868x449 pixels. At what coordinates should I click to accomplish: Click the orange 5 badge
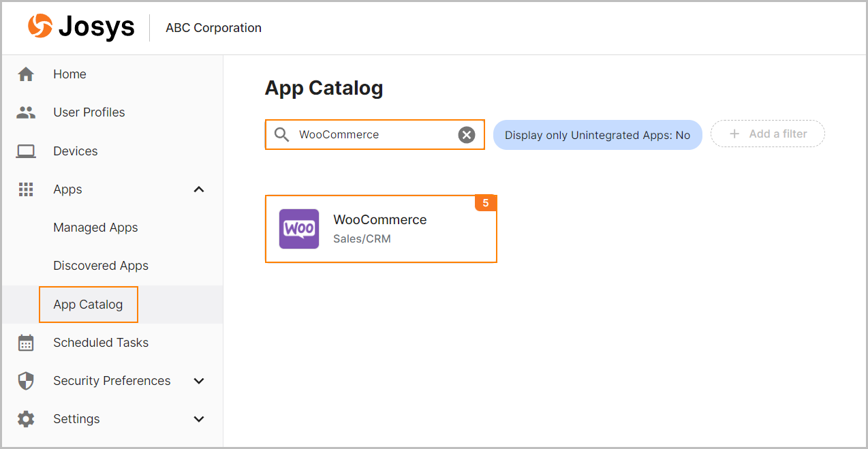point(486,203)
